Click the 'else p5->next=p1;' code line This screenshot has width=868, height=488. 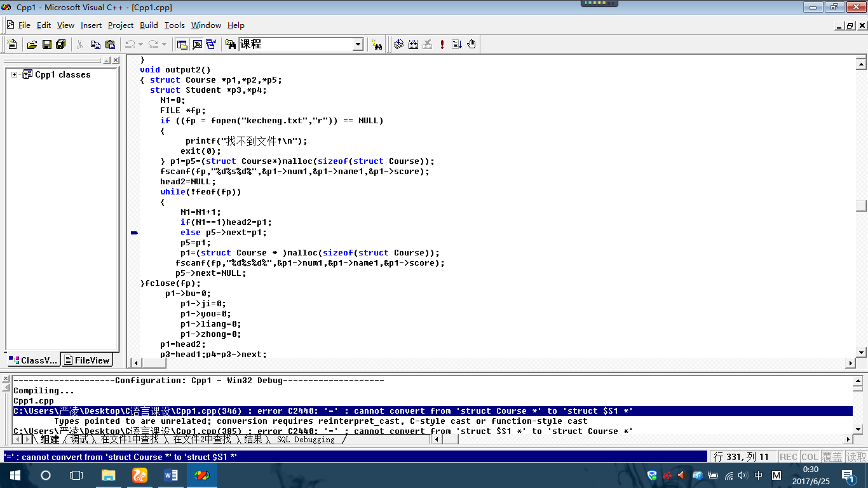tap(224, 233)
